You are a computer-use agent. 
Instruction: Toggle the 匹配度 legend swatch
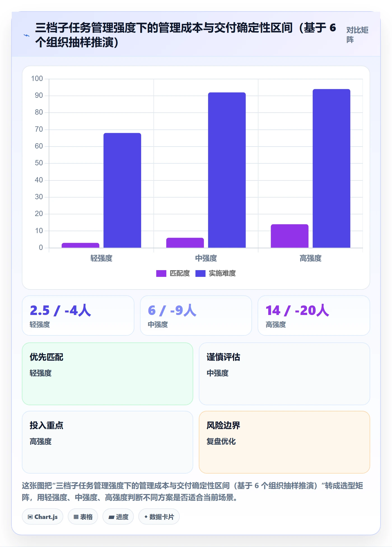pyautogui.click(x=161, y=273)
